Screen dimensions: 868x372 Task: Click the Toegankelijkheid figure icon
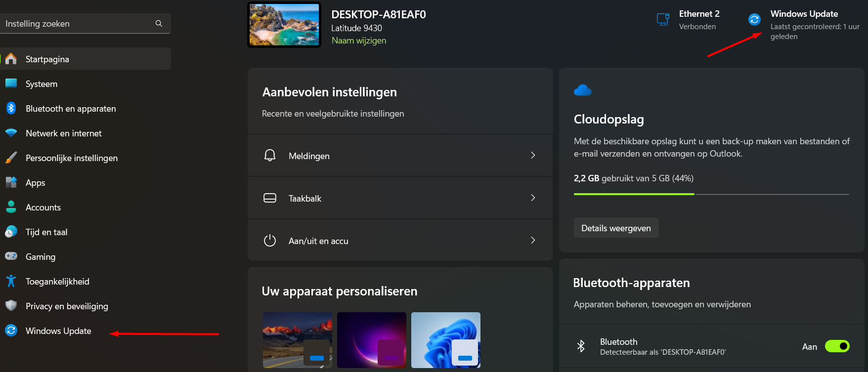(11, 281)
